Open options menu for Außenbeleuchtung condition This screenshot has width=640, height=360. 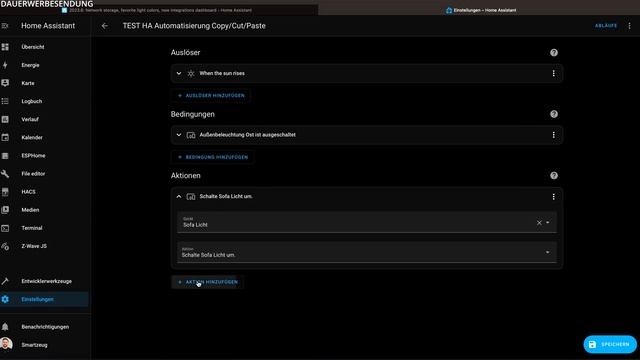point(553,135)
